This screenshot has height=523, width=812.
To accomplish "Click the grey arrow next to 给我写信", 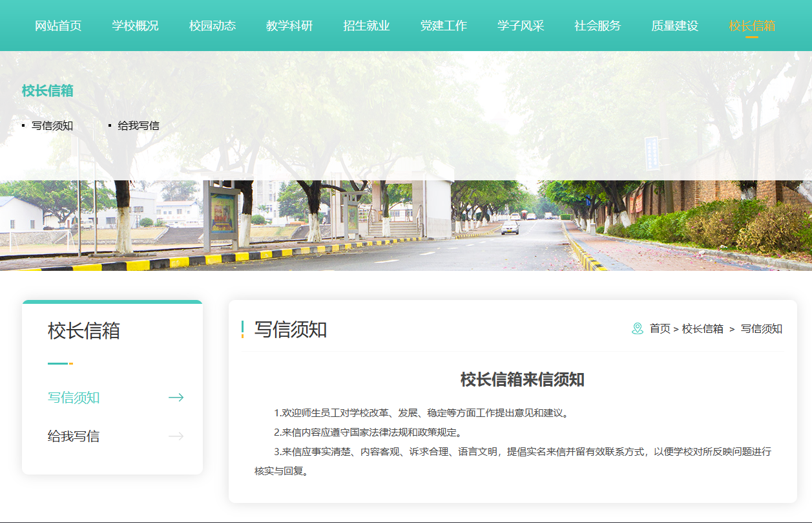I will [x=176, y=436].
